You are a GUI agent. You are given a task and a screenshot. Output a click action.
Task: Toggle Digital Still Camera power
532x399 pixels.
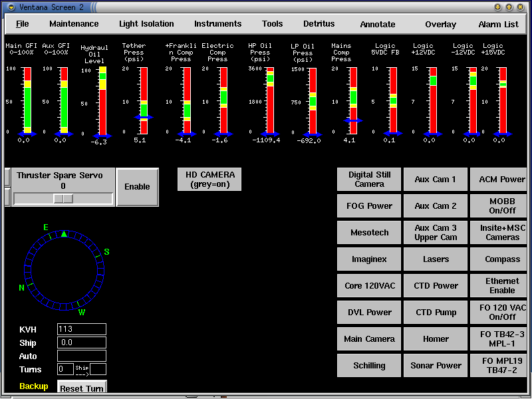(x=369, y=179)
